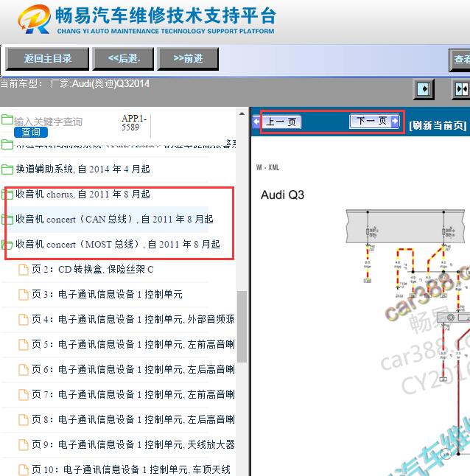Click the scroll-up arrow of the tree panel

[x=242, y=113]
